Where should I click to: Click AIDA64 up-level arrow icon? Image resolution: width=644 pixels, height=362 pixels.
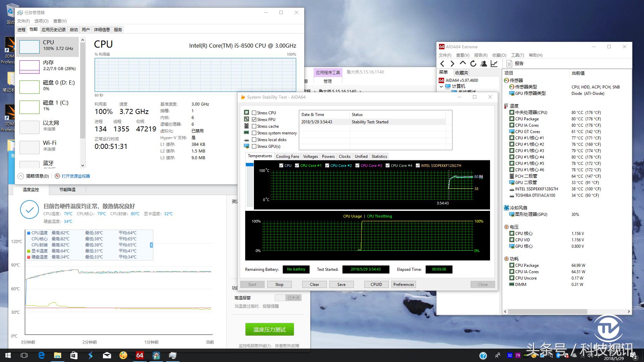pyautogui.click(x=463, y=63)
